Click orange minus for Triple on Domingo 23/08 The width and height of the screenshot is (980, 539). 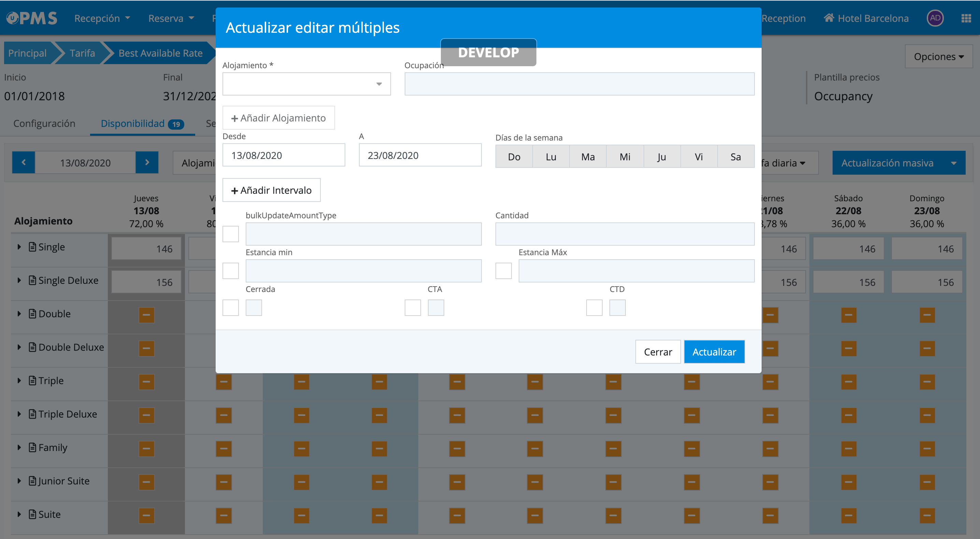(927, 382)
